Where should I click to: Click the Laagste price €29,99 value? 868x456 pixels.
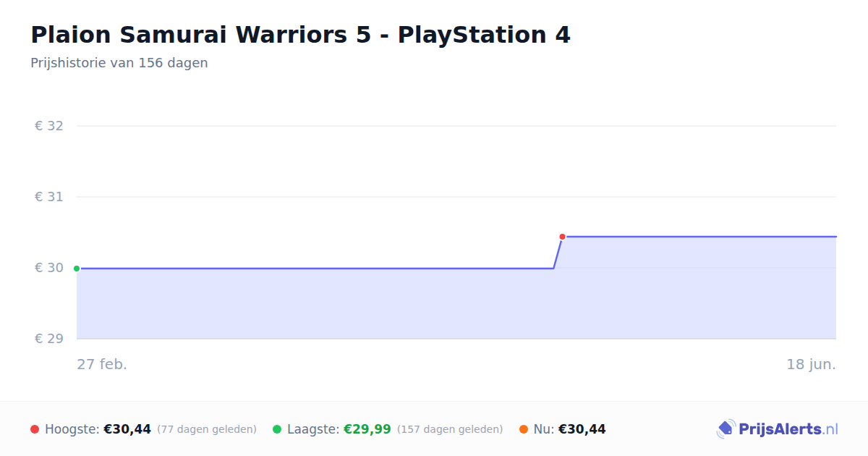point(367,429)
